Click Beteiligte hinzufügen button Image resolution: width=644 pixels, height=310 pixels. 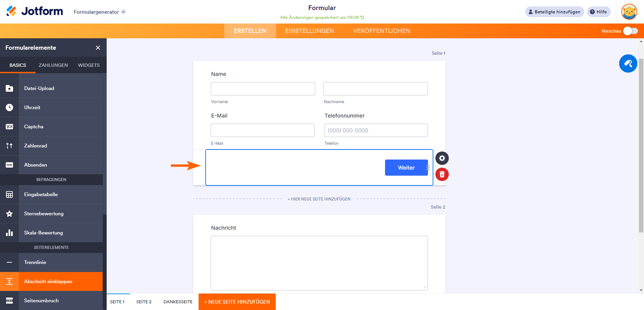[554, 12]
